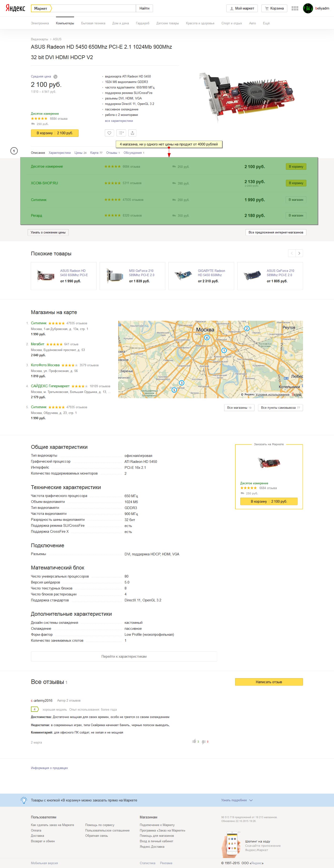Click В корзину in Заказать на Маркете box

[269, 501]
